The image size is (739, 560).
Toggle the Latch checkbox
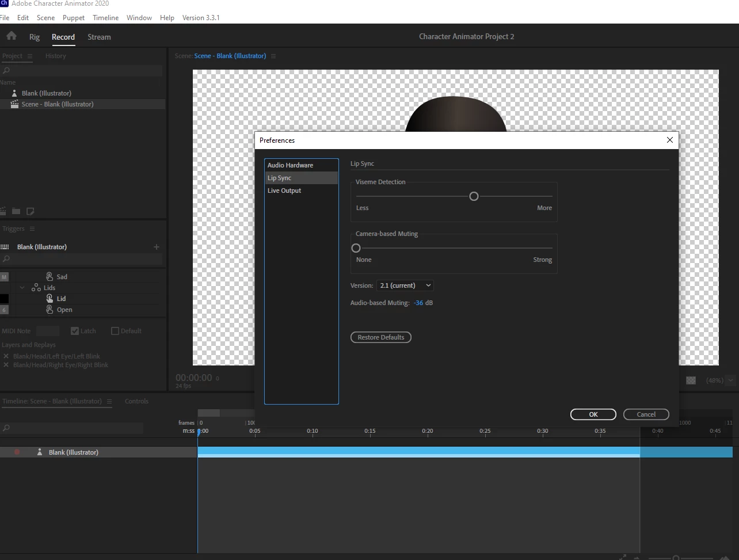tap(74, 331)
